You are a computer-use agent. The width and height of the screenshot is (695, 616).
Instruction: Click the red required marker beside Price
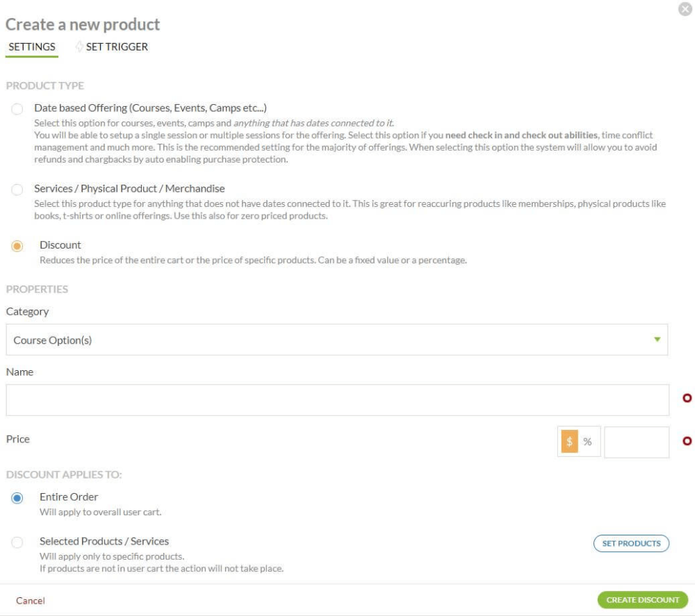coord(687,441)
